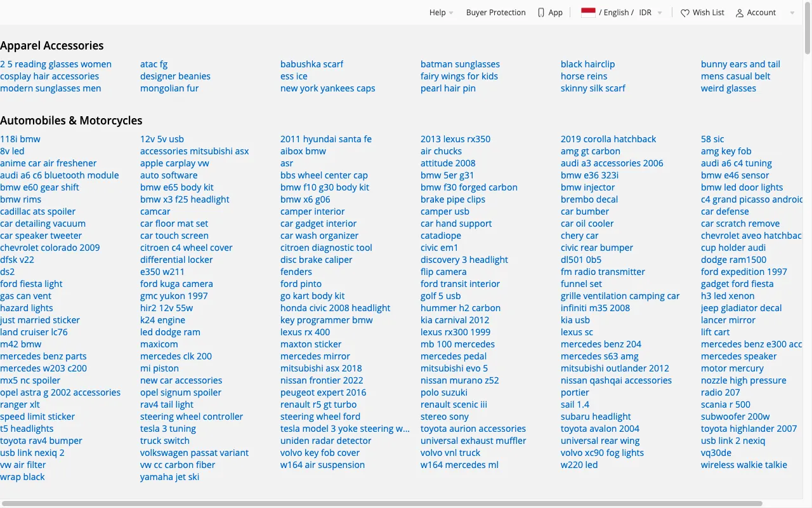812x508 pixels.
Task: Open the Help menu
Action: (x=438, y=13)
